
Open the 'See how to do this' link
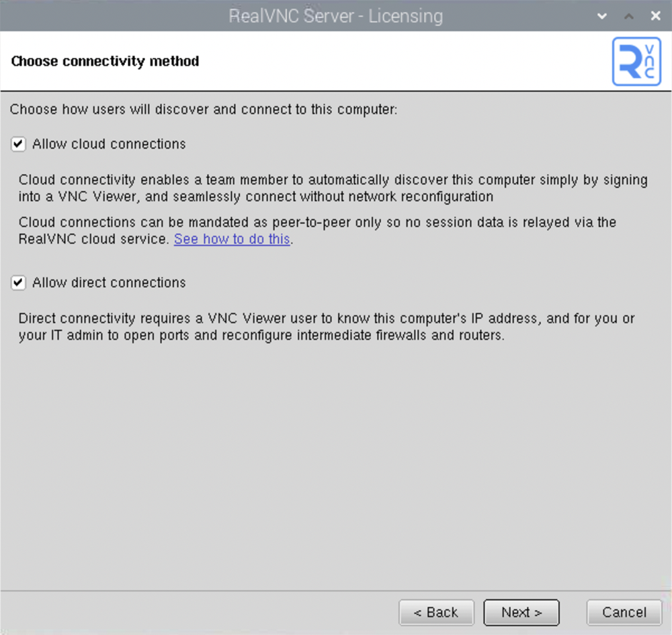point(232,239)
